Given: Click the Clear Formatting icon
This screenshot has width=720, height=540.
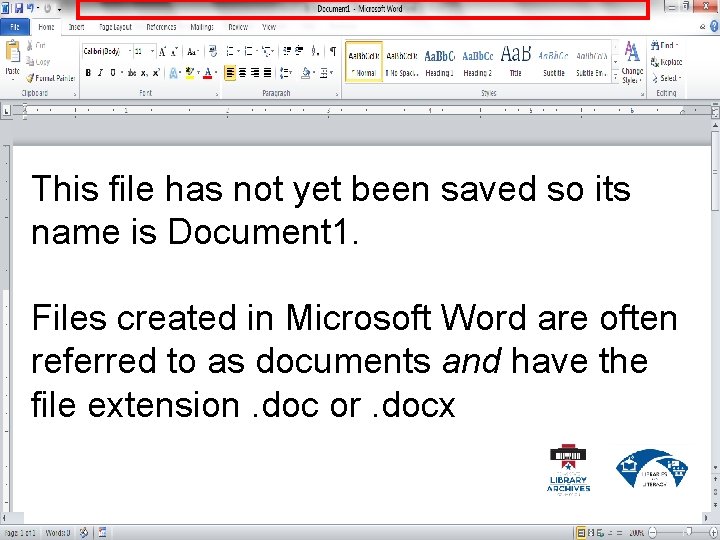Looking at the screenshot, I should tap(213, 51).
